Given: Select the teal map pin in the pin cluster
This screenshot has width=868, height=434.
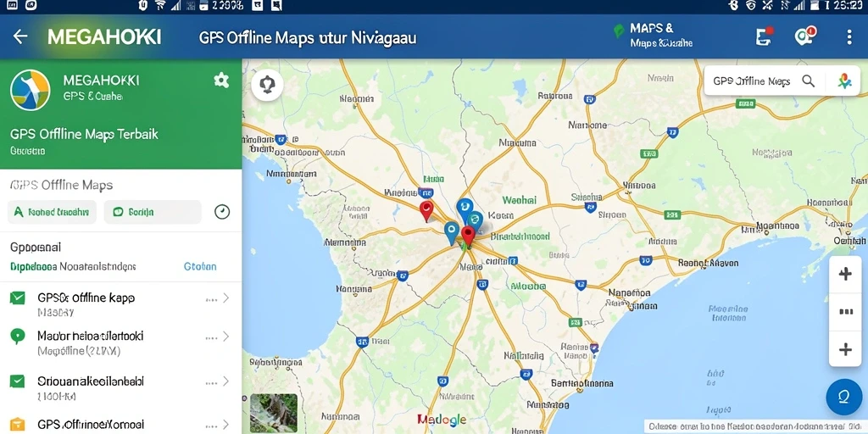Looking at the screenshot, I should click(475, 221).
